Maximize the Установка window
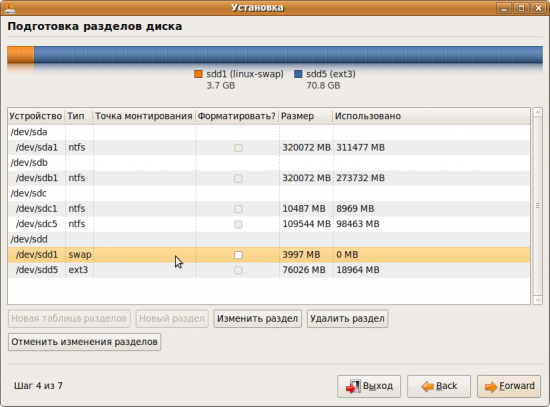 tap(521, 8)
